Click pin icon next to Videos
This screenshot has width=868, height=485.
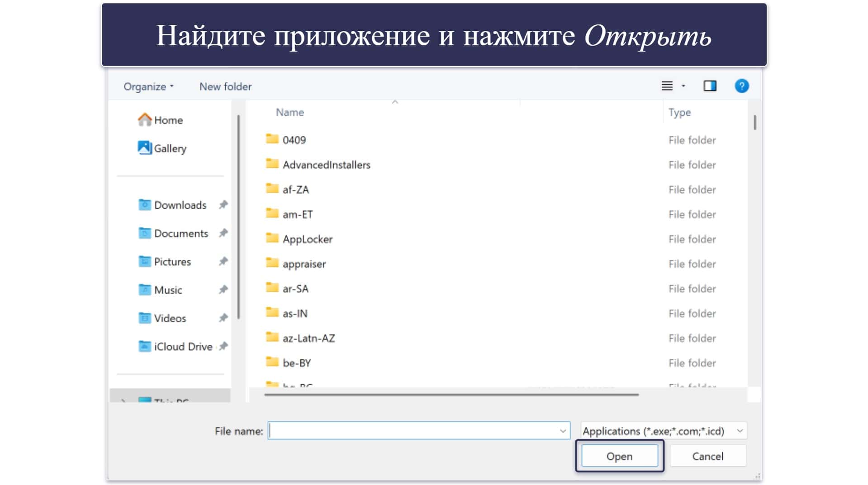223,318
